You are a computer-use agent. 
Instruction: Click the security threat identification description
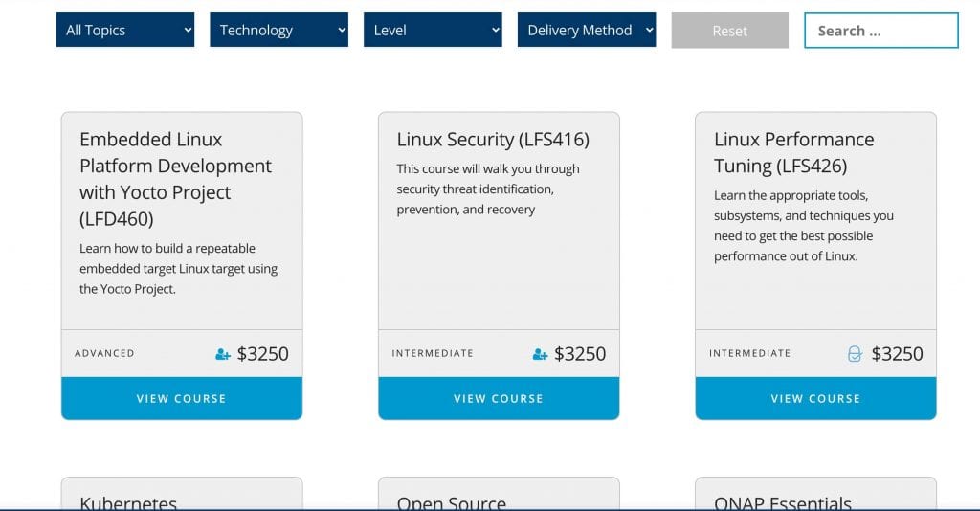click(488, 189)
